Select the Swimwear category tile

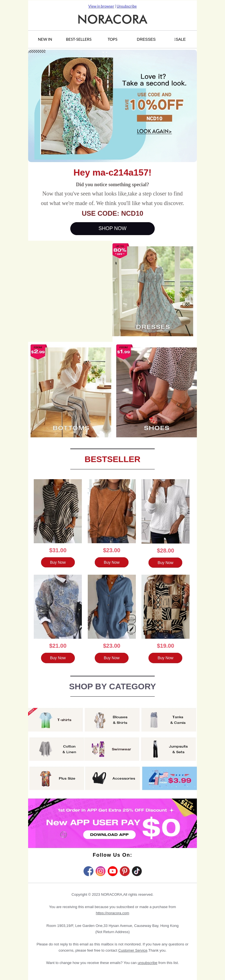click(112, 749)
